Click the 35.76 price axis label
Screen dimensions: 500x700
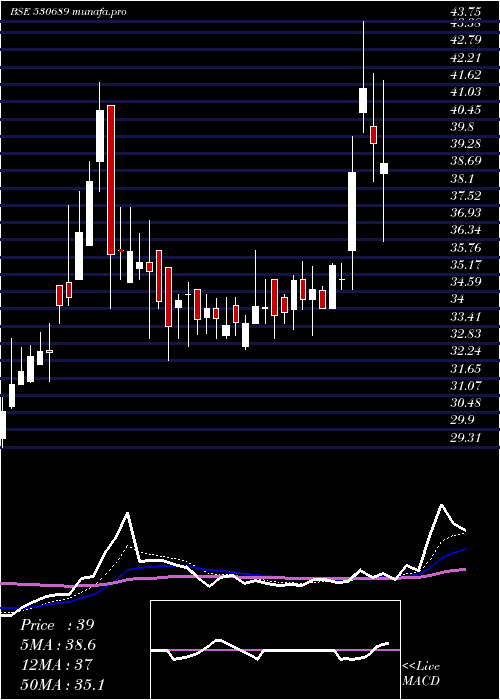[x=465, y=248]
